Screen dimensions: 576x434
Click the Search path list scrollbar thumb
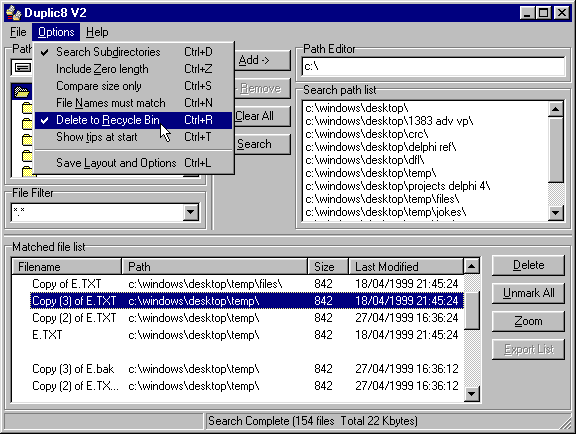tap(555, 149)
